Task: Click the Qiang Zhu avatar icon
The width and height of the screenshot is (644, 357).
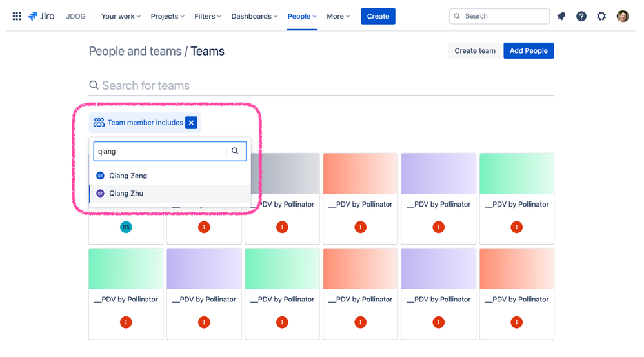Action: coord(100,193)
